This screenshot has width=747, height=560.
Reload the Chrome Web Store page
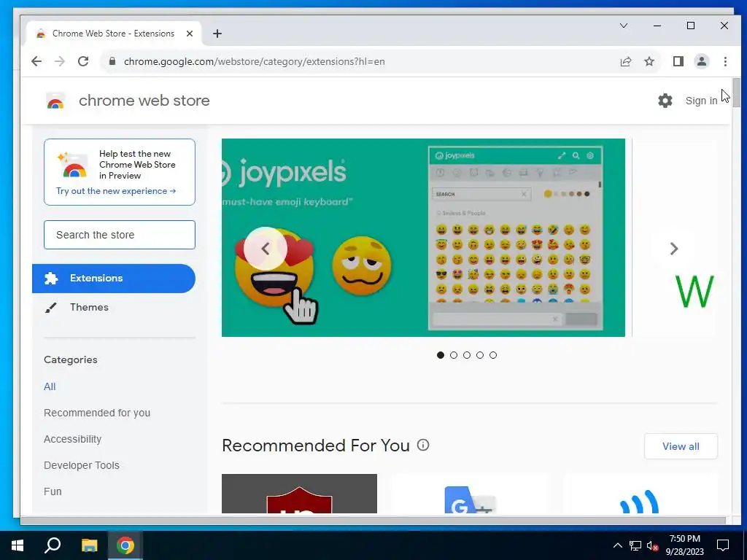click(x=83, y=61)
